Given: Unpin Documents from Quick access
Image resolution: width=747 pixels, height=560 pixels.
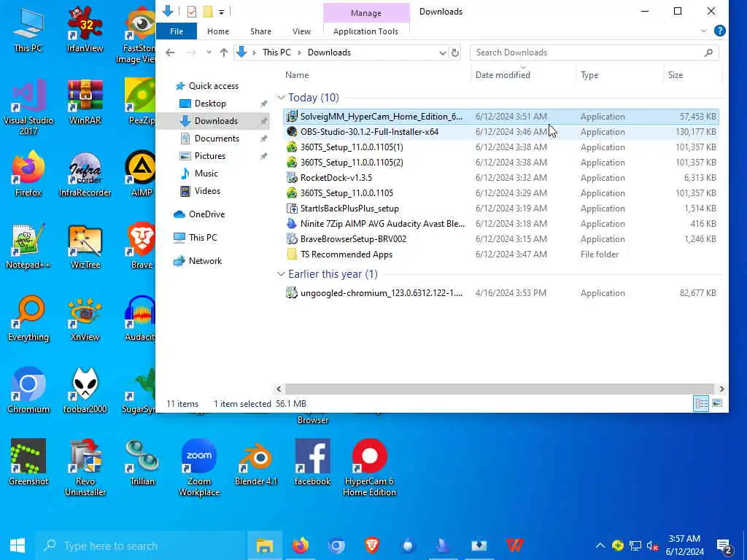Looking at the screenshot, I should click(x=263, y=139).
